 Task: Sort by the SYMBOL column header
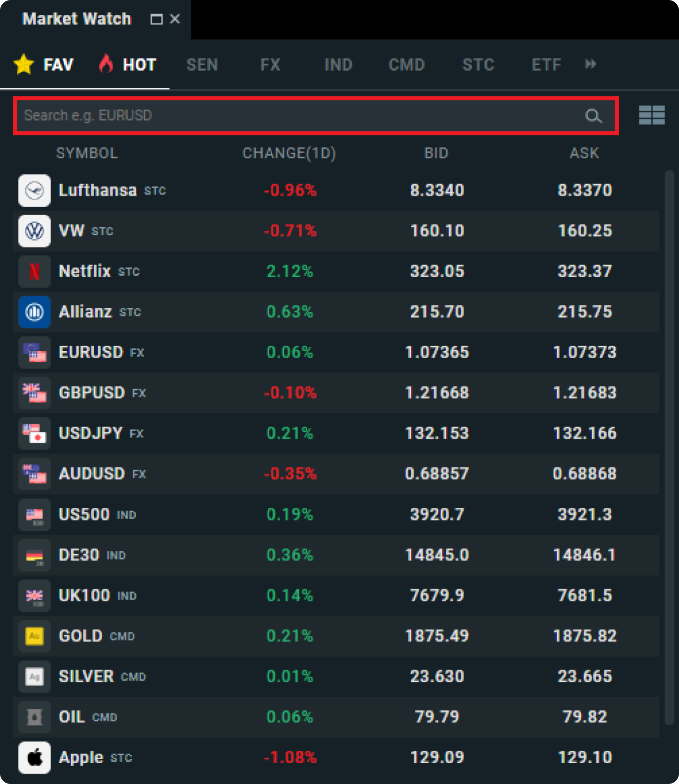(x=87, y=153)
